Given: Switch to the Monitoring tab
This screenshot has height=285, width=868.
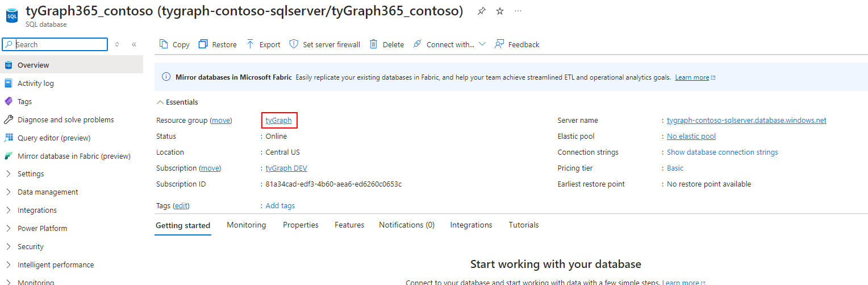Looking at the screenshot, I should [x=247, y=225].
